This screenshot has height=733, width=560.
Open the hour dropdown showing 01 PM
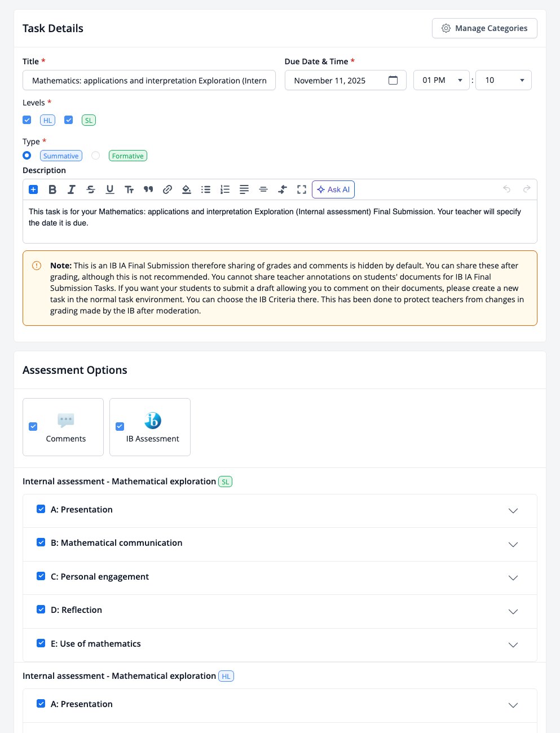[x=442, y=80]
